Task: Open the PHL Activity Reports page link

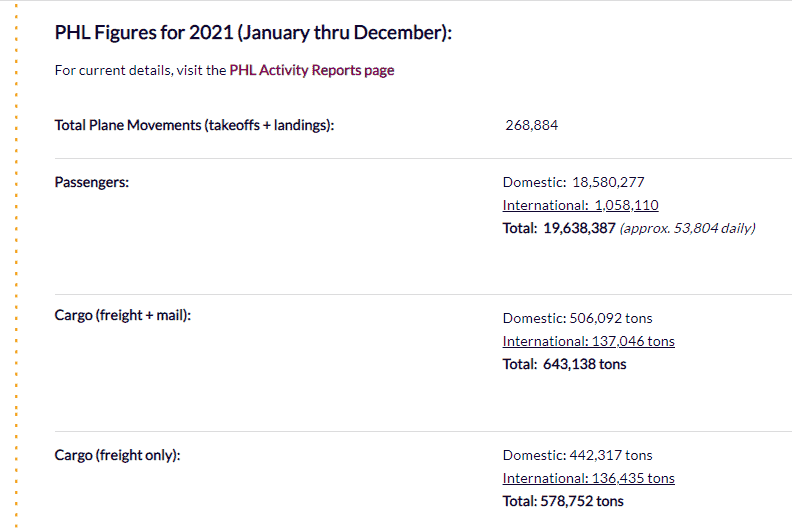Action: click(x=312, y=71)
